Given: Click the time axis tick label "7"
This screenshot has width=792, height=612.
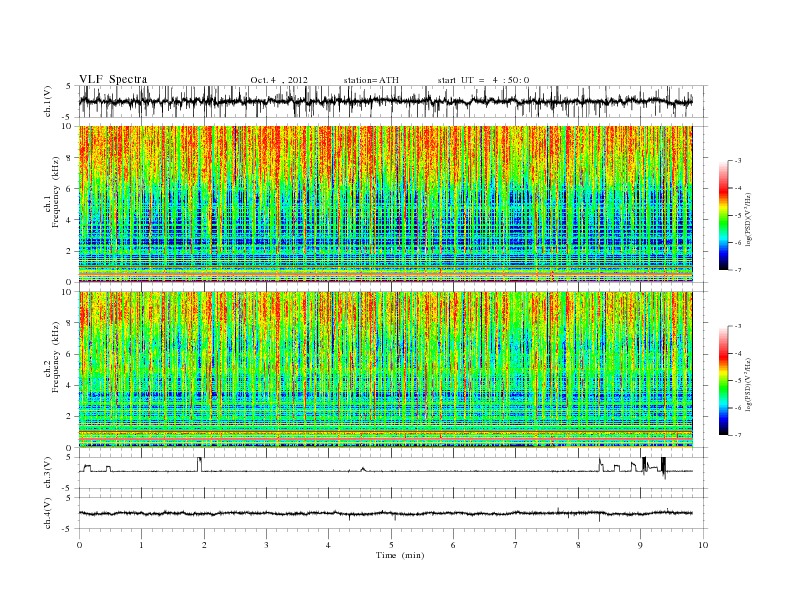Looking at the screenshot, I should point(516,545).
